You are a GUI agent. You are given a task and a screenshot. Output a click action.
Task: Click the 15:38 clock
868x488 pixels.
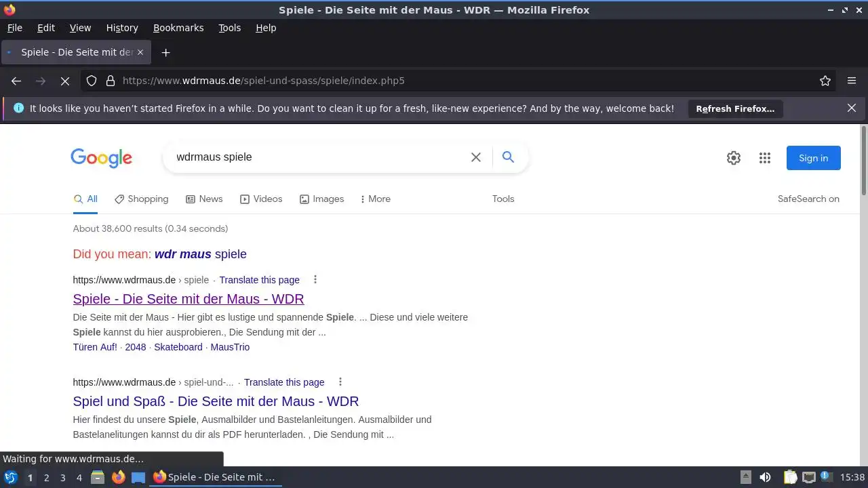click(852, 477)
